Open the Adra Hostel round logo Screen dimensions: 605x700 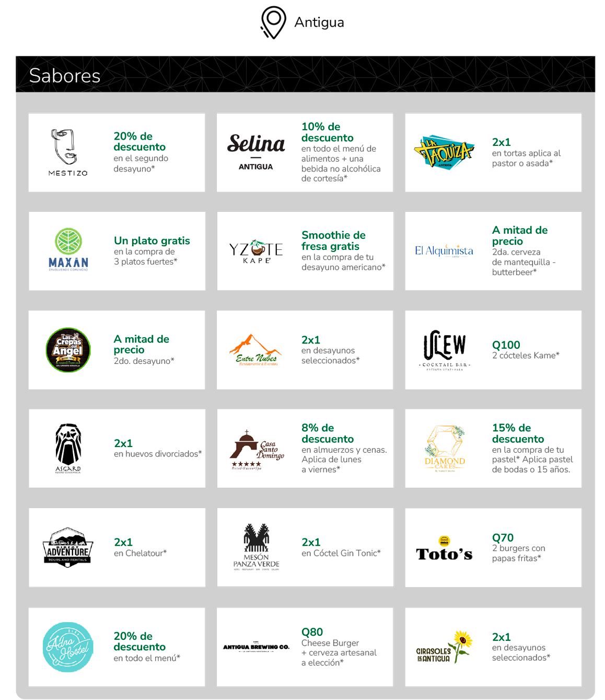coord(68,647)
